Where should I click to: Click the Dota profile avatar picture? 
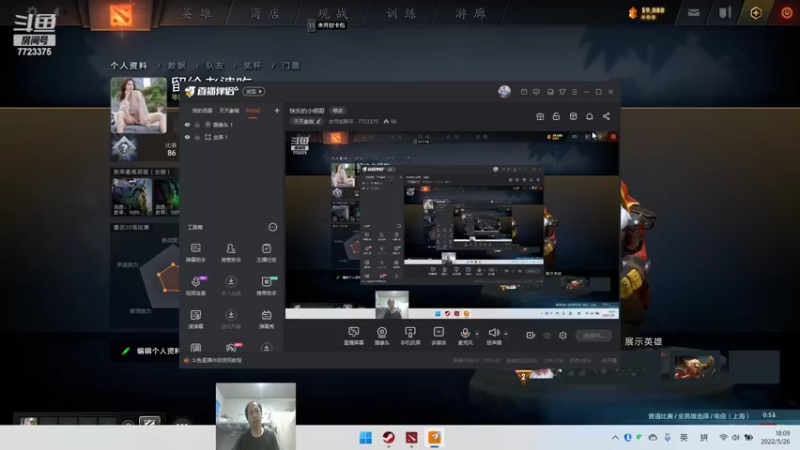point(138,105)
